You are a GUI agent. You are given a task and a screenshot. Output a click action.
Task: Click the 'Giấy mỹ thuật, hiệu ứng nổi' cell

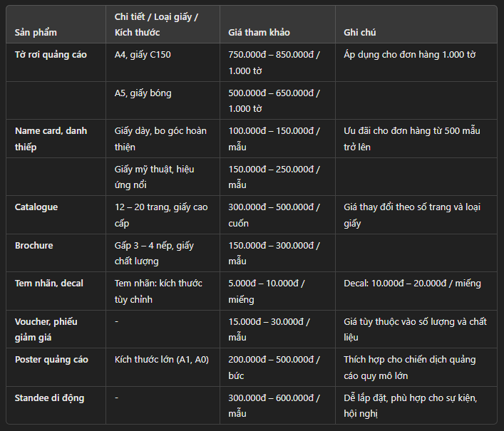[x=154, y=177]
